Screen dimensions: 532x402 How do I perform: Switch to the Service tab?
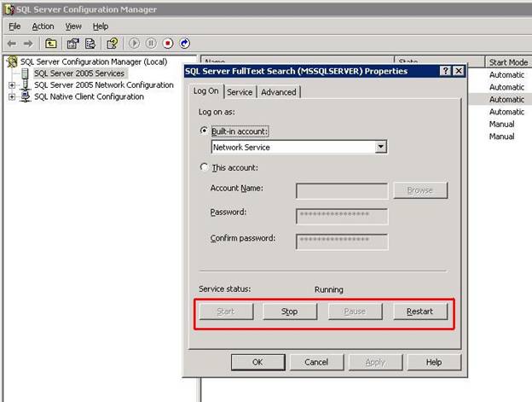click(240, 92)
